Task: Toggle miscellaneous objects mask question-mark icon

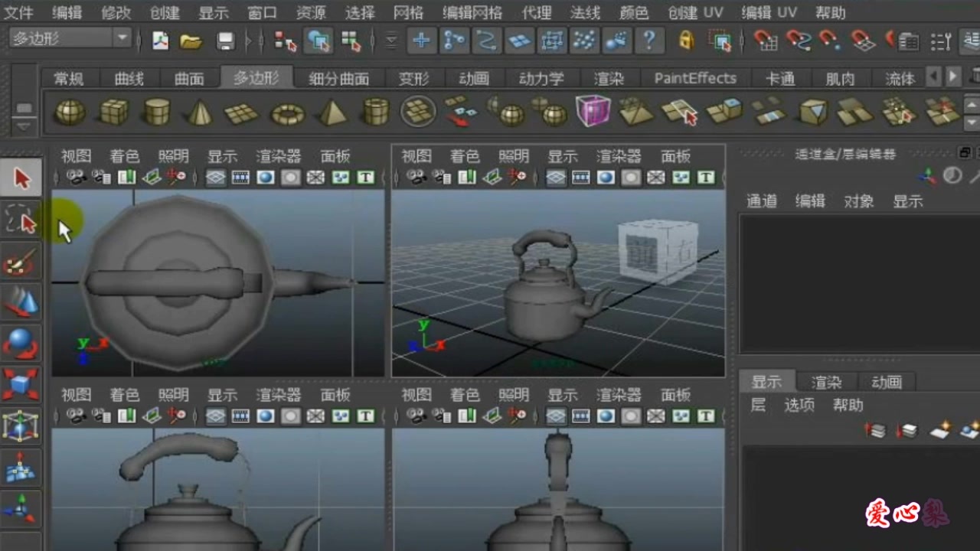Action: (x=649, y=41)
